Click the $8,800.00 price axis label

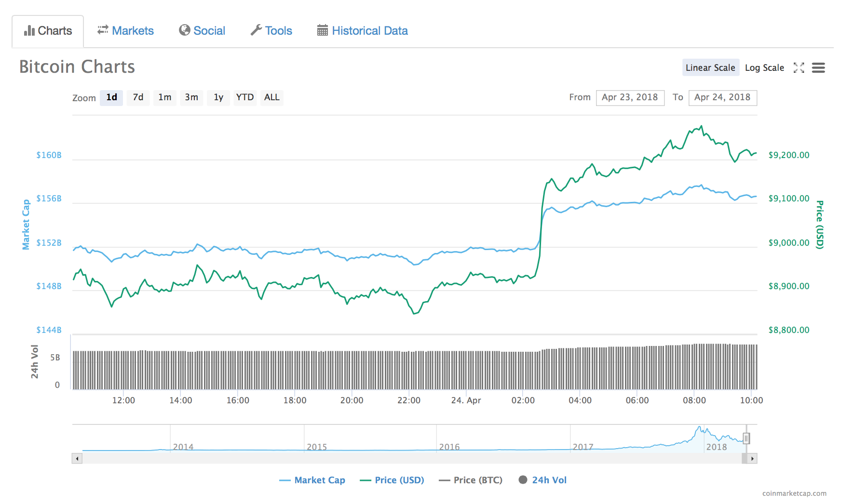[789, 330]
